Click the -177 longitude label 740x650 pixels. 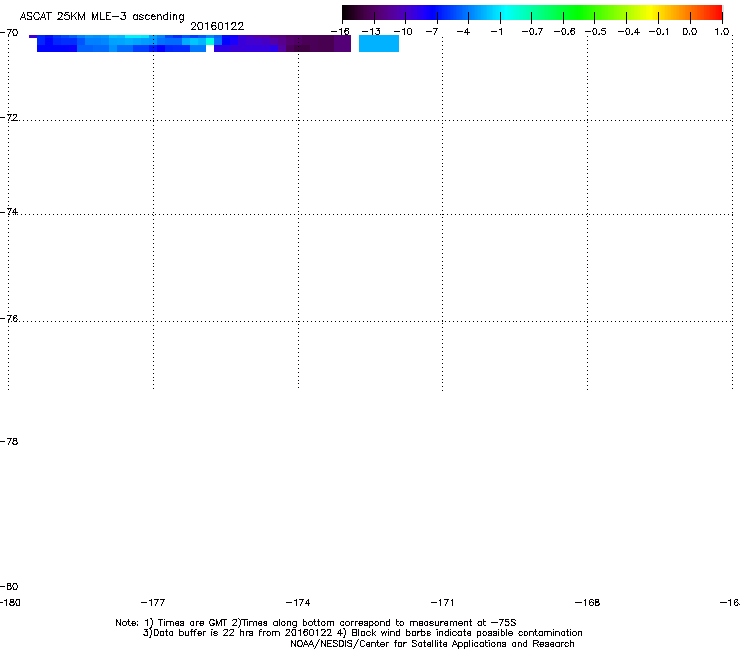(x=153, y=602)
